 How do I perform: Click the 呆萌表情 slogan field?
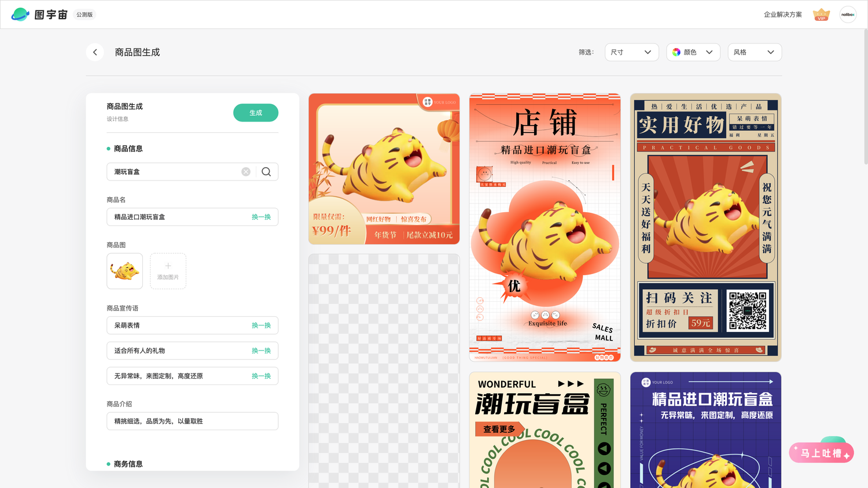pos(192,326)
